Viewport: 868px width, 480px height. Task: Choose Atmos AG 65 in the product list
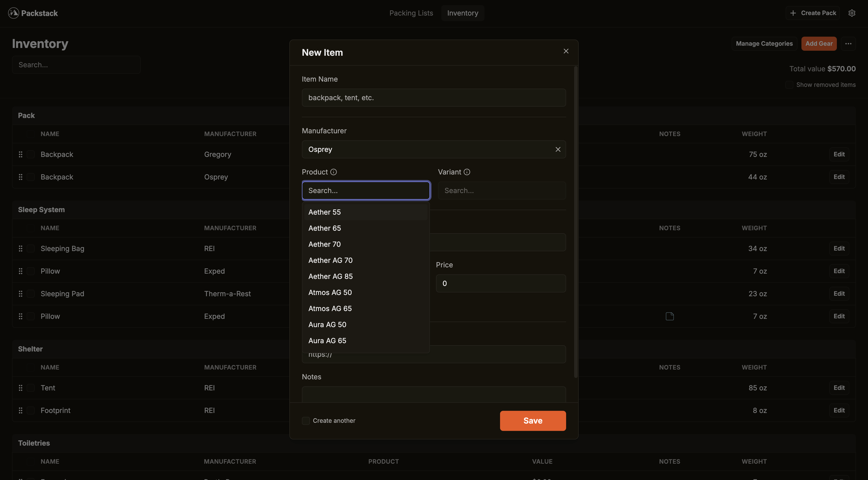point(330,308)
